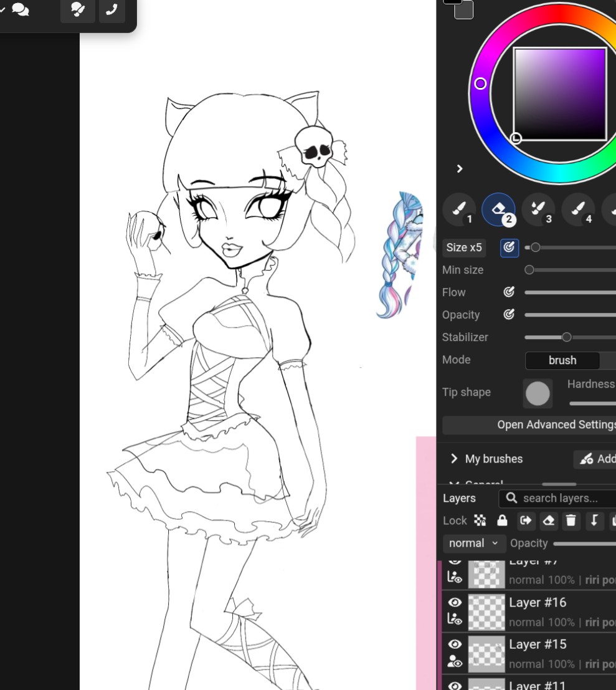616x690 pixels.
Task: Toggle the layer lock padlock
Action: pyautogui.click(x=502, y=521)
